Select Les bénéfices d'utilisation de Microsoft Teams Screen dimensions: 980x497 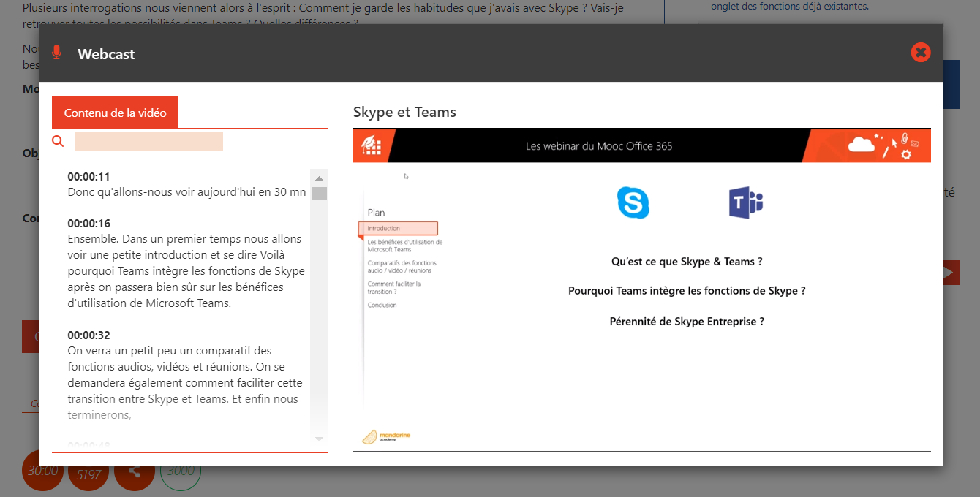pyautogui.click(x=405, y=246)
